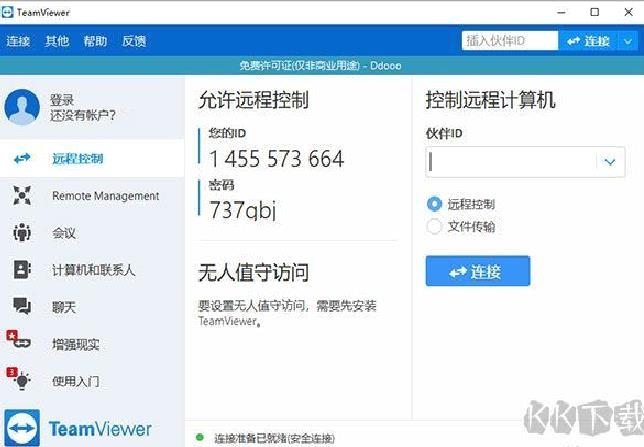Click the 无人值守访问 heading

click(x=253, y=273)
